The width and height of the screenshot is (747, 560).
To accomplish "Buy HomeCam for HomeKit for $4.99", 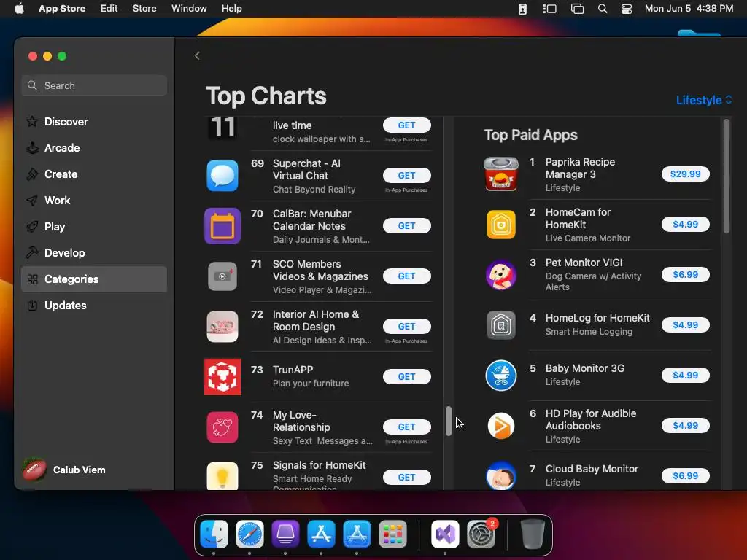I will pos(685,225).
